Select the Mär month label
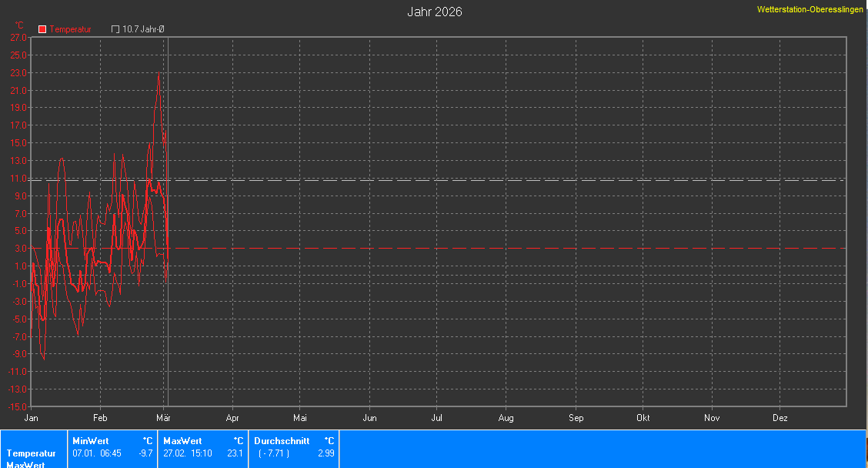This screenshot has width=868, height=468. pos(163,418)
